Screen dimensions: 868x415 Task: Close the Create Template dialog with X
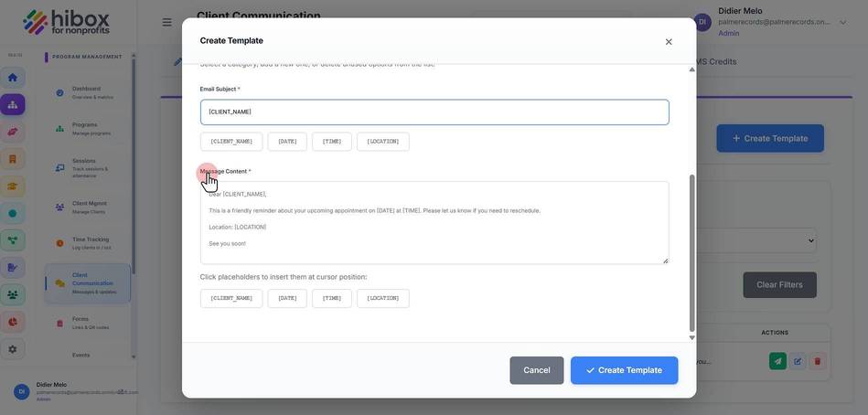669,41
